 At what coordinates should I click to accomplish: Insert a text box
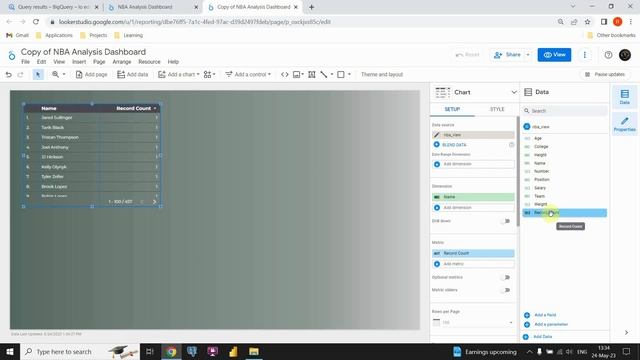311,74
